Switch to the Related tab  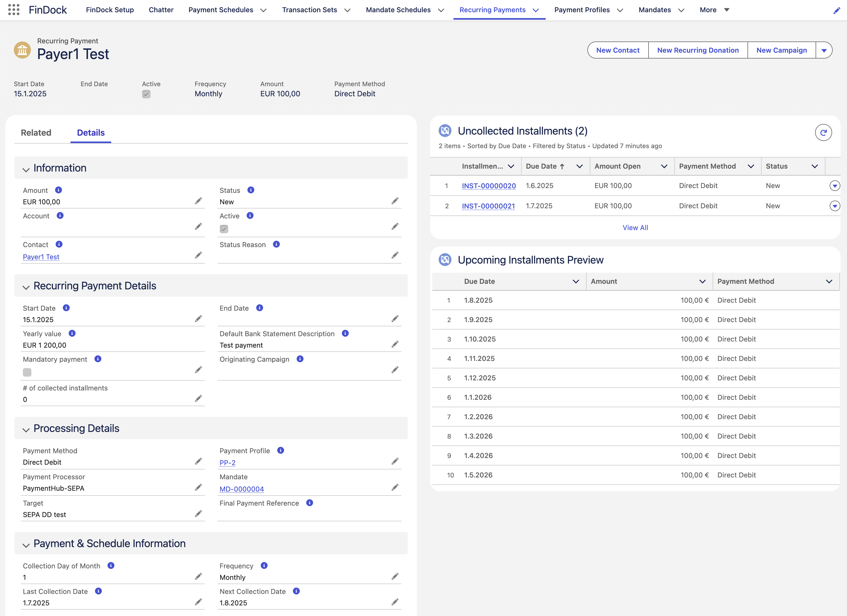(x=36, y=132)
